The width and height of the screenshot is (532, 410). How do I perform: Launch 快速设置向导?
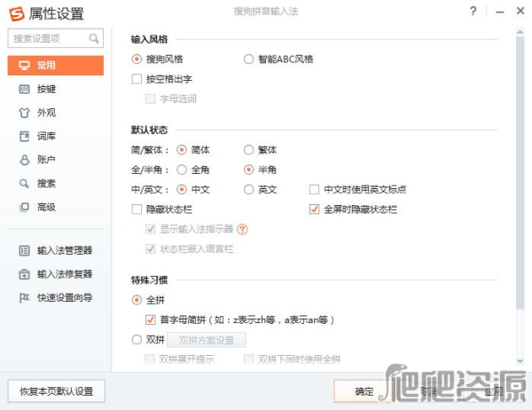tap(56, 298)
